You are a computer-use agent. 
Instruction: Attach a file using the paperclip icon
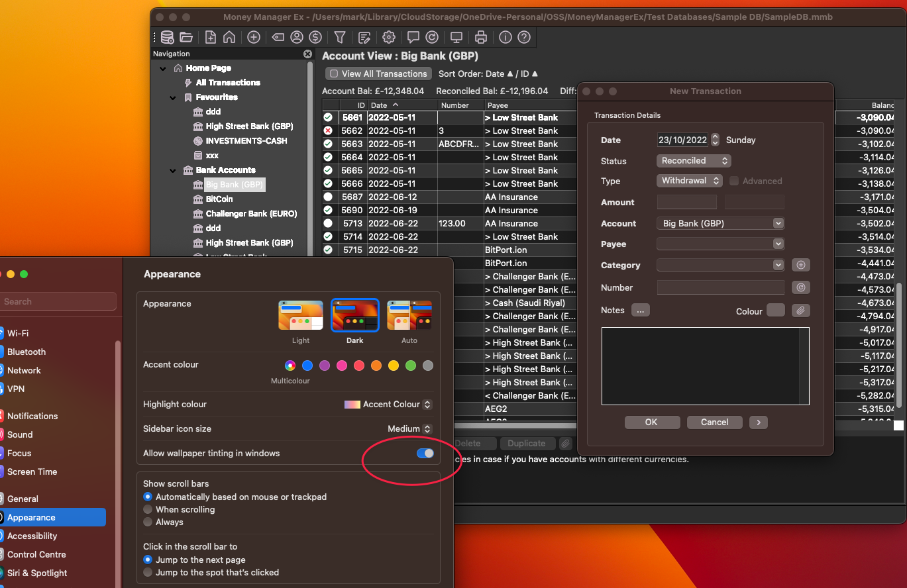point(800,310)
